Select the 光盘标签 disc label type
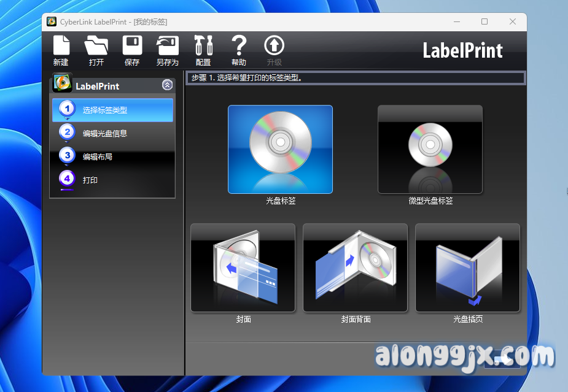The height and width of the screenshot is (392, 568). click(280, 149)
